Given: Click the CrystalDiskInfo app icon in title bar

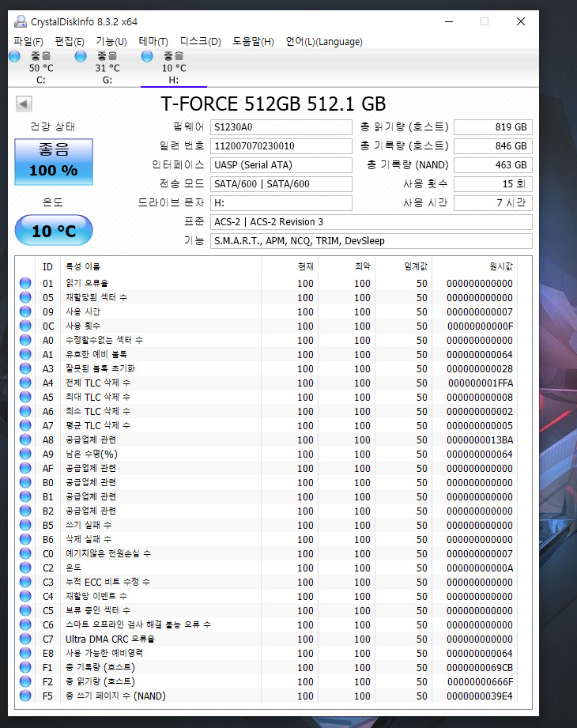Looking at the screenshot, I should 21,21.
